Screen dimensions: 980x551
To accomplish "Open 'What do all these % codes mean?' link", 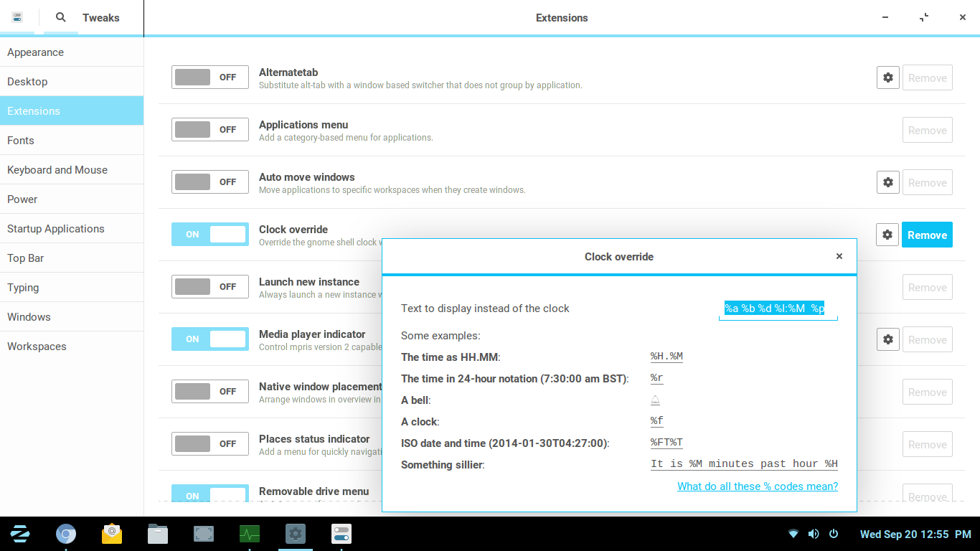I will 757,486.
